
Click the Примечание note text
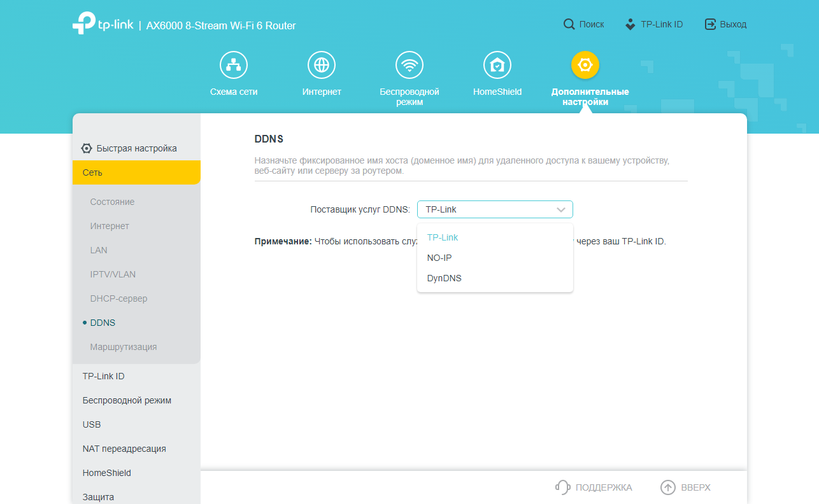pos(283,241)
